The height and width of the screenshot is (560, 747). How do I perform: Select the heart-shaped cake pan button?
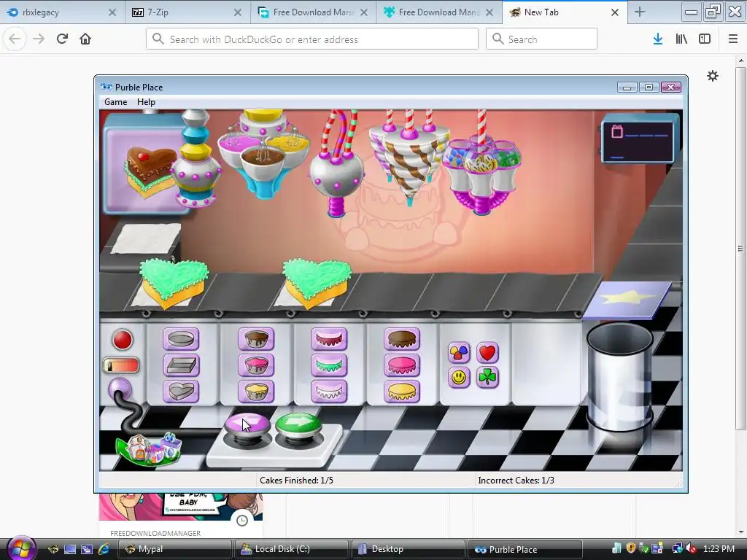pos(181,392)
